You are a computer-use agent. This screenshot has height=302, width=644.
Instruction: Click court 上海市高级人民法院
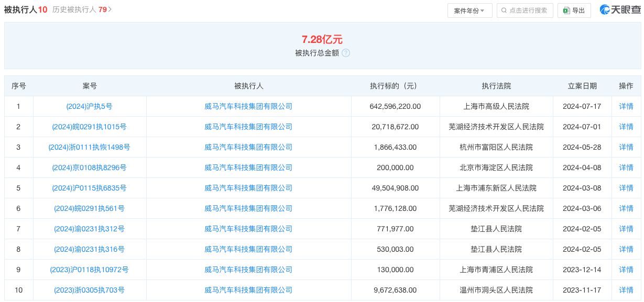[x=496, y=106]
